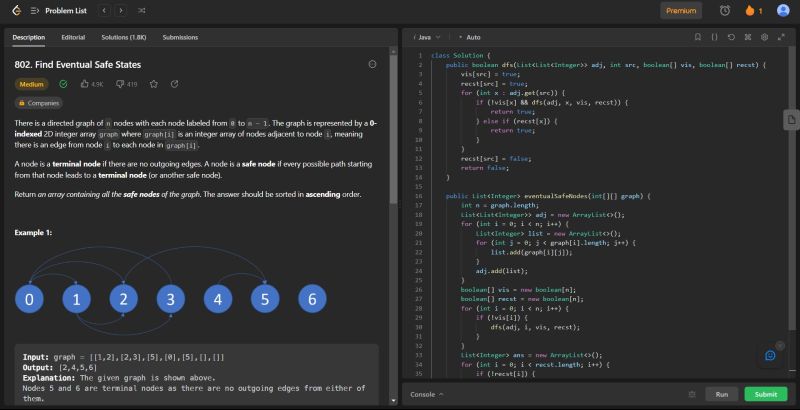The image size is (800, 410).
Task: Open the Solutions (1.8K) tab
Action: (123, 37)
